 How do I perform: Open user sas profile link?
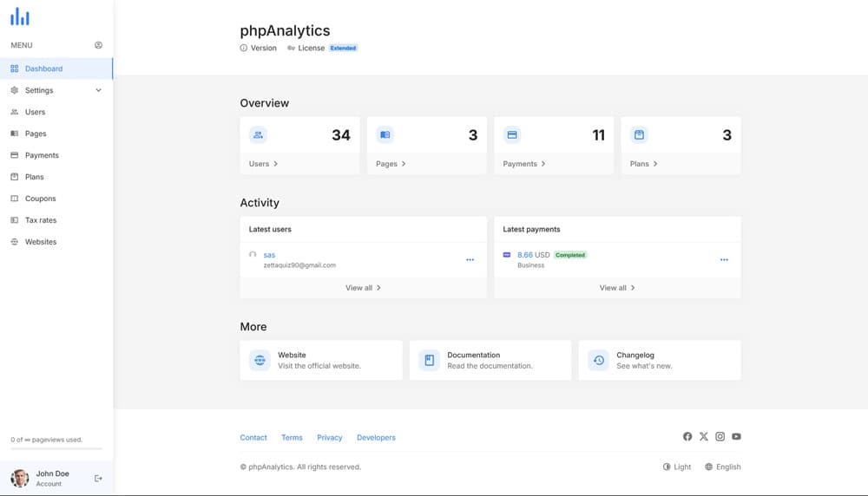(x=269, y=255)
